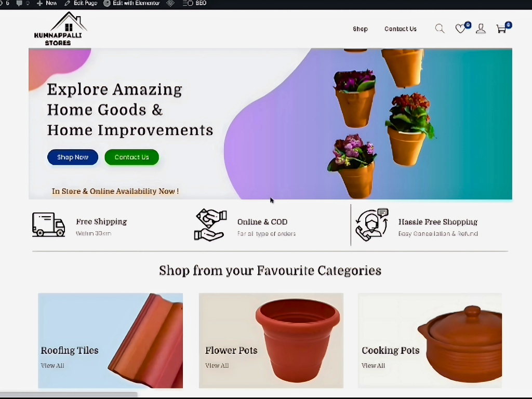Viewport: 532px width, 399px height.
Task: Open the user account icon
Action: 481,29
